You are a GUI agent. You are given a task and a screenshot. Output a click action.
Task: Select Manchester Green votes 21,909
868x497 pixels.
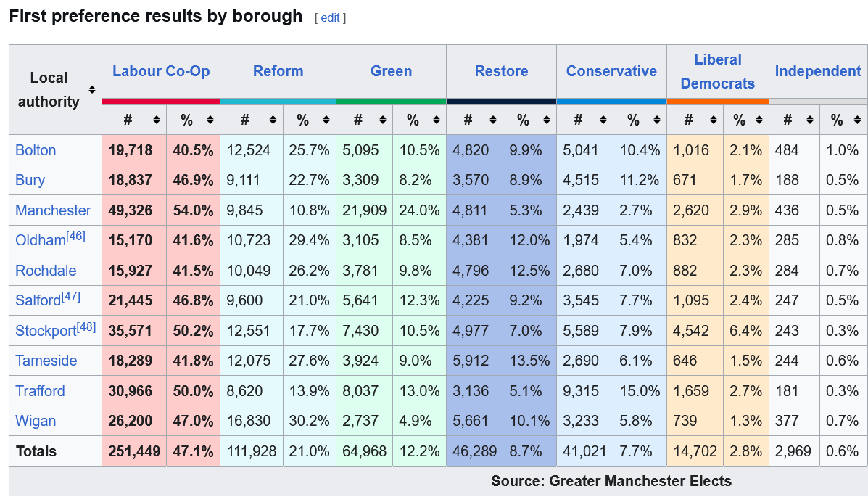(x=364, y=210)
